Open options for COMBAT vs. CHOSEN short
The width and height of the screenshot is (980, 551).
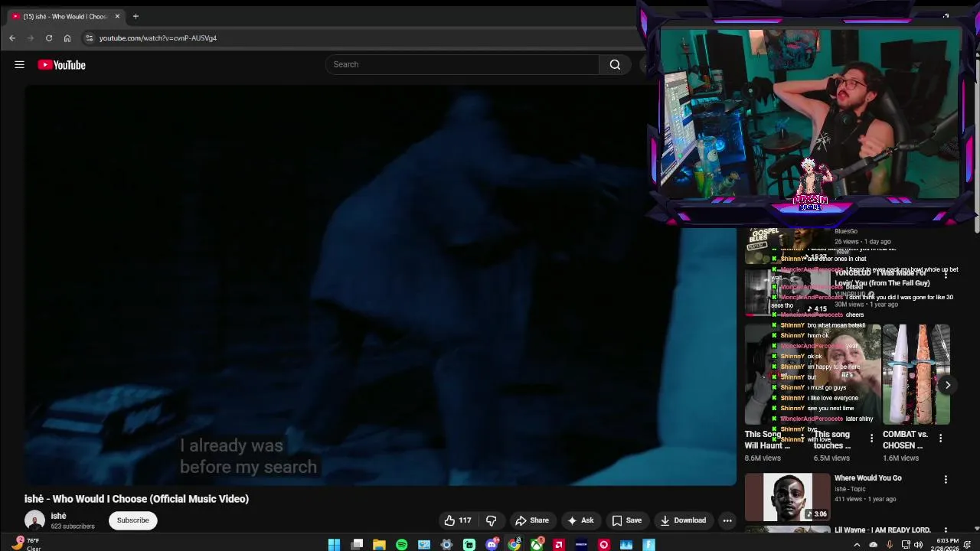(940, 439)
